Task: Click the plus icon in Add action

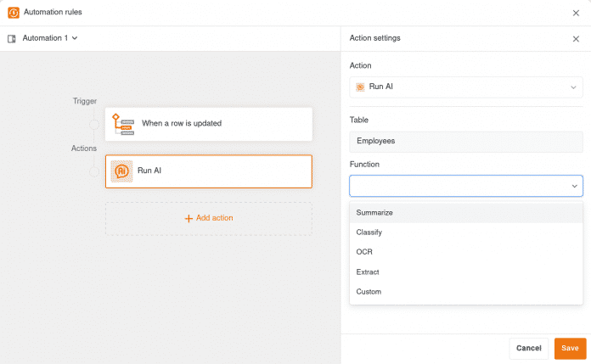Action: point(189,218)
